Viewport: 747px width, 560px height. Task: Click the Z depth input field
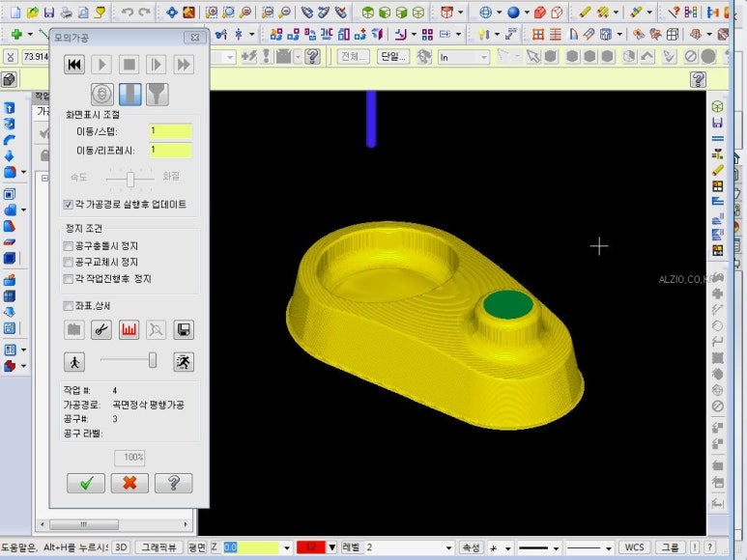(x=251, y=547)
